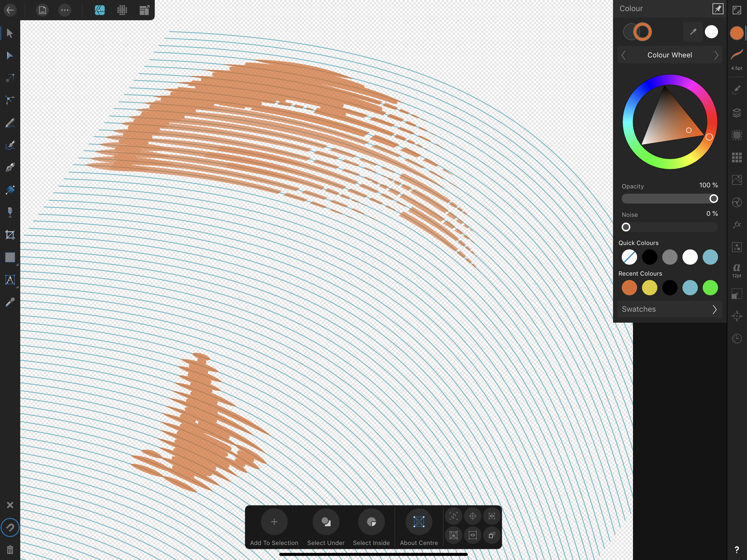Click the hue ring handle
This screenshot has width=747, height=560.
coord(709,137)
